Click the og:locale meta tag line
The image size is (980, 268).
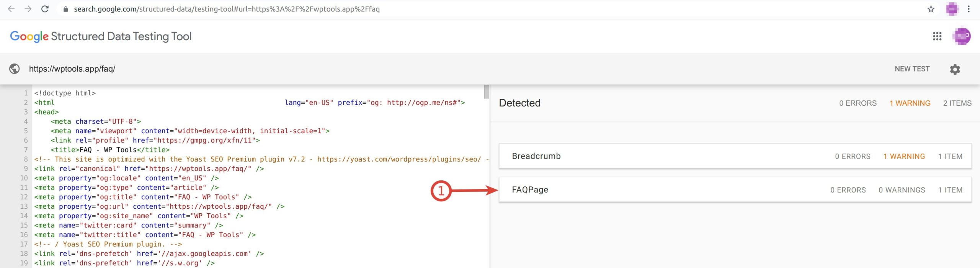126,178
